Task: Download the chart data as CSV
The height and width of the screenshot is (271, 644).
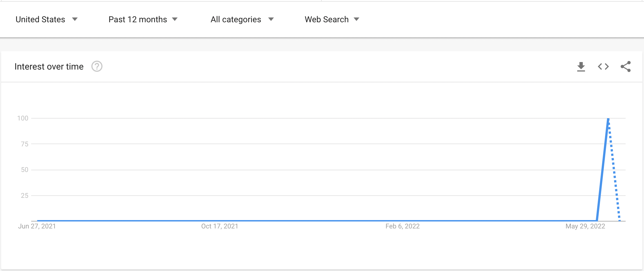Action: click(x=581, y=67)
